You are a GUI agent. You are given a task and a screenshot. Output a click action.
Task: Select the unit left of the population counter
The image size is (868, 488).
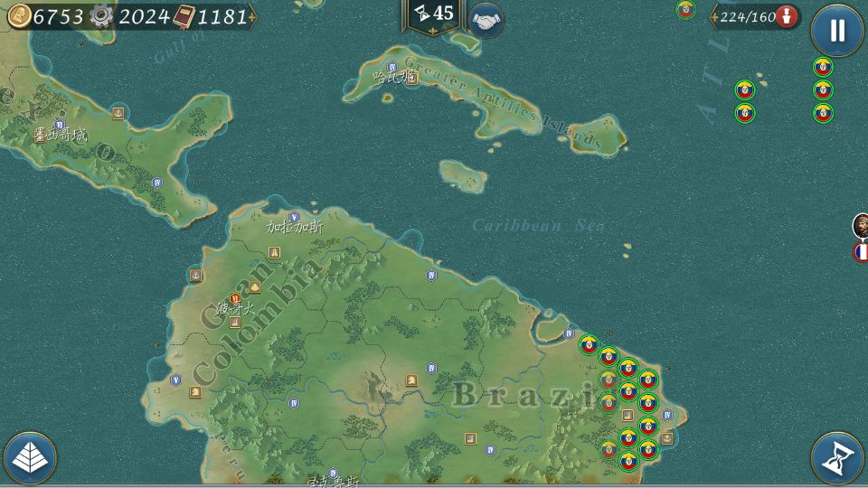coord(686,9)
